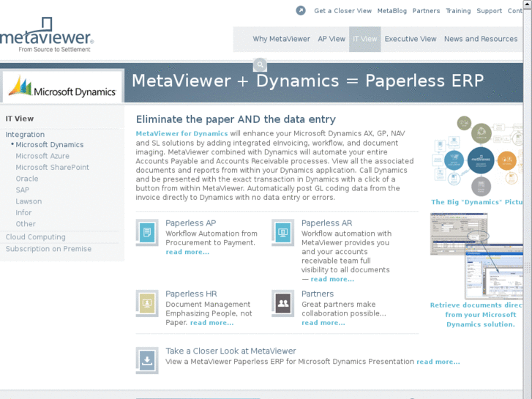Open Cloud Computing in the sidebar

(x=36, y=237)
